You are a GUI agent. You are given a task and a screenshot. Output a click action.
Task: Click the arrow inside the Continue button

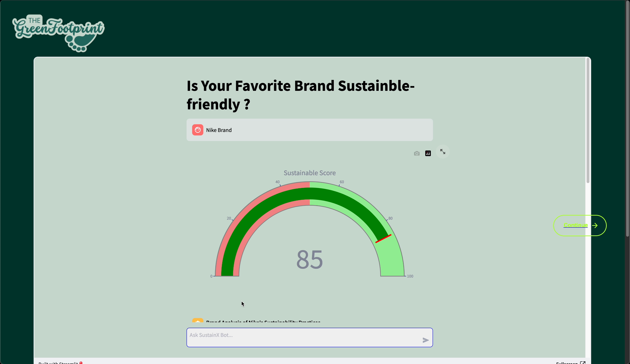[x=595, y=226]
